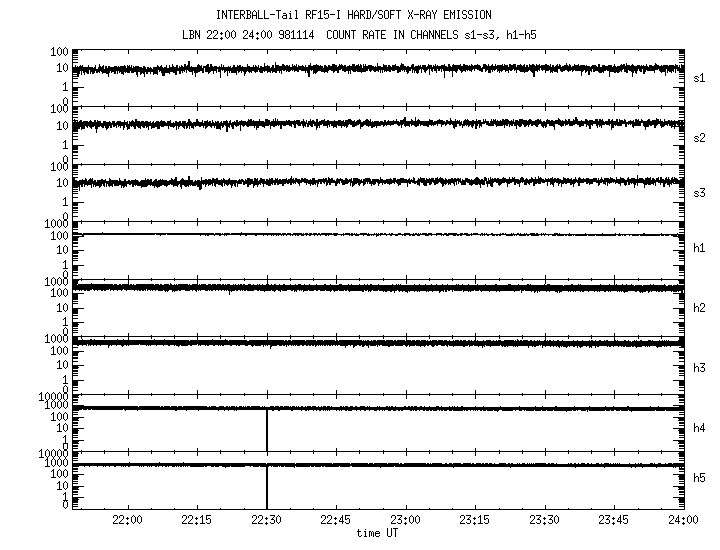Image resolution: width=720 pixels, height=550 pixels.
Task: Click the s1 channel label
Action: click(x=700, y=77)
